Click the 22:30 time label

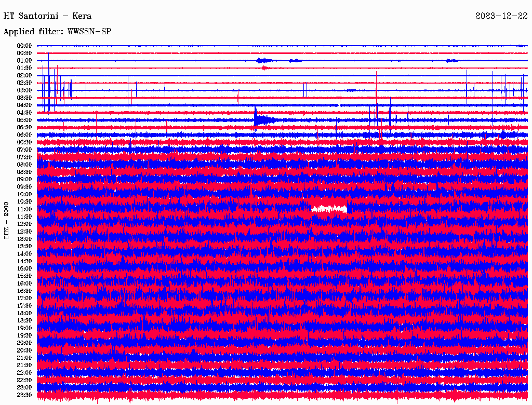point(24,380)
